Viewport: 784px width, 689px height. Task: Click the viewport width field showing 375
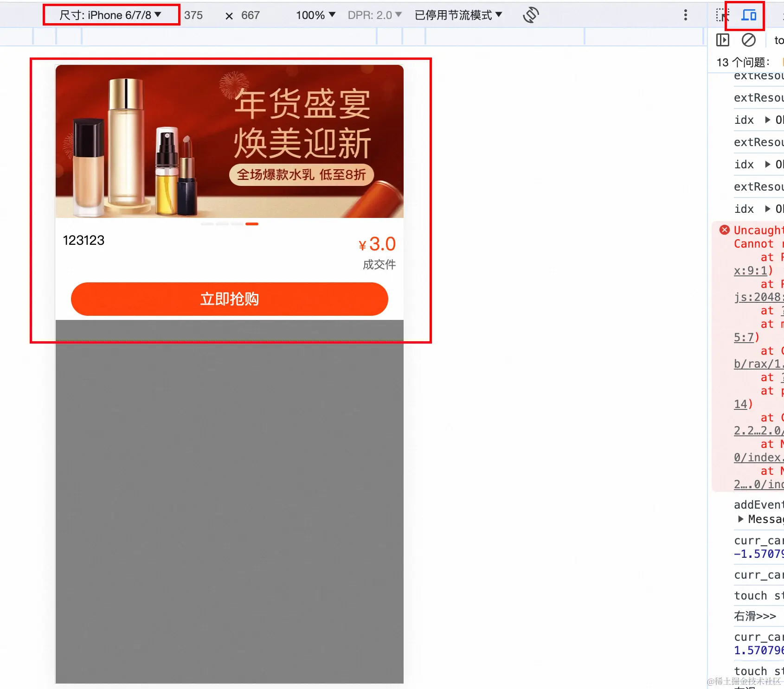(193, 15)
